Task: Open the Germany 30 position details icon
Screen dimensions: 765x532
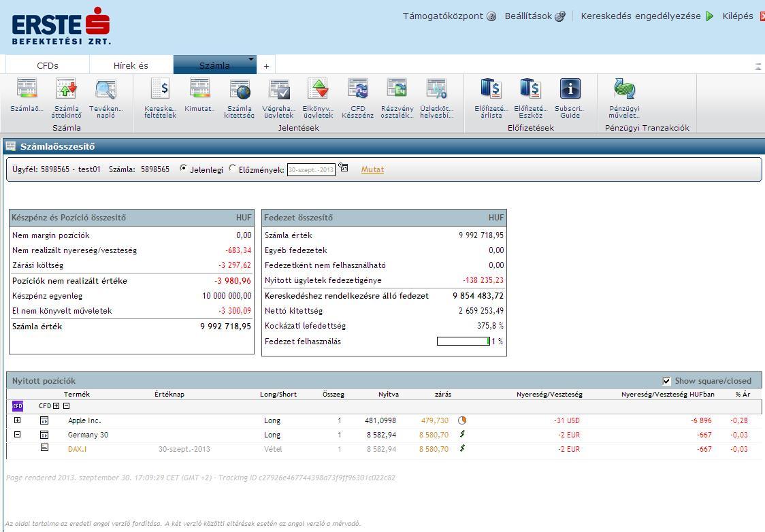Action: pos(44,435)
